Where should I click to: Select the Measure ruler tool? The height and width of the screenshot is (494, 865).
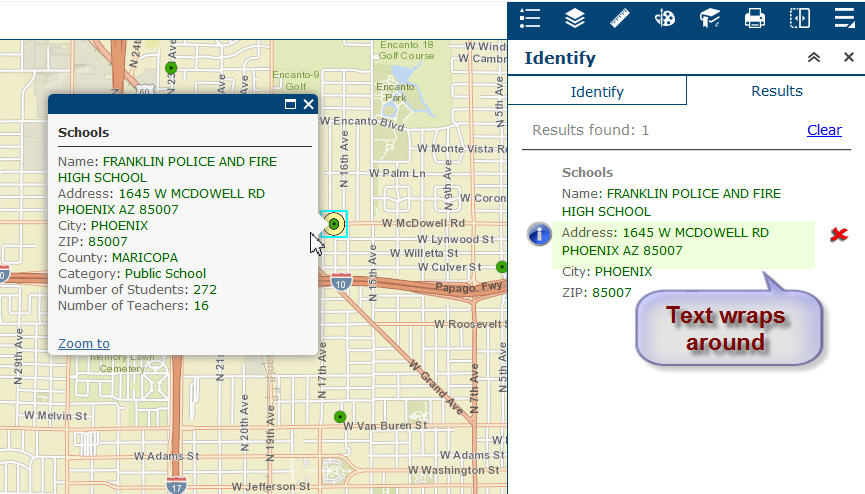(620, 18)
